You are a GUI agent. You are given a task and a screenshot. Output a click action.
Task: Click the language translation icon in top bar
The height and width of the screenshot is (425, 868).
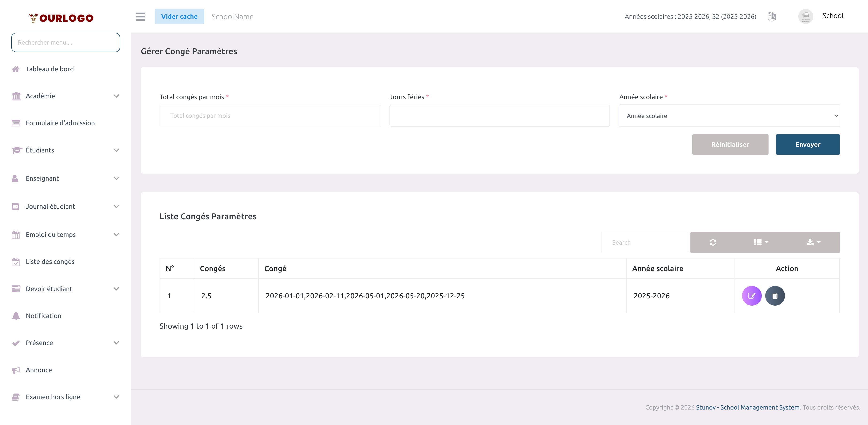coord(772,16)
